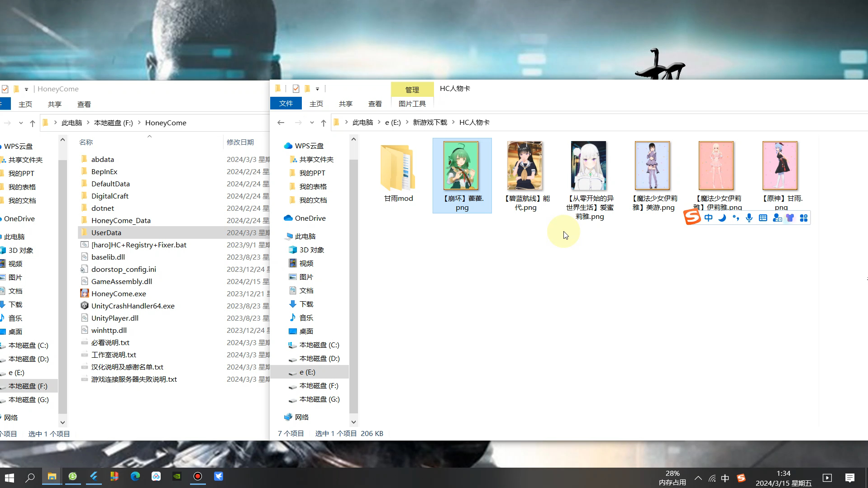The height and width of the screenshot is (488, 868).
Task: Select the 爱蜜莉雅.png thumbnail
Action: point(589,180)
